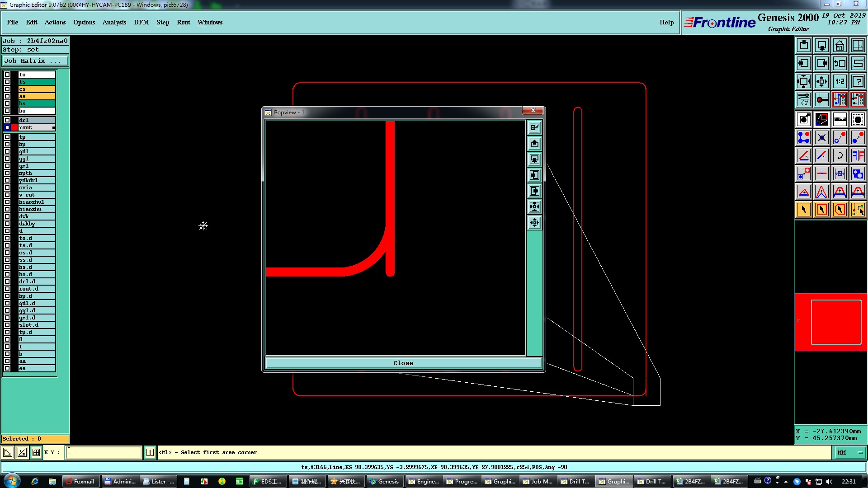Click the mirror F flip tool
The width and height of the screenshot is (868, 488).
point(858,155)
